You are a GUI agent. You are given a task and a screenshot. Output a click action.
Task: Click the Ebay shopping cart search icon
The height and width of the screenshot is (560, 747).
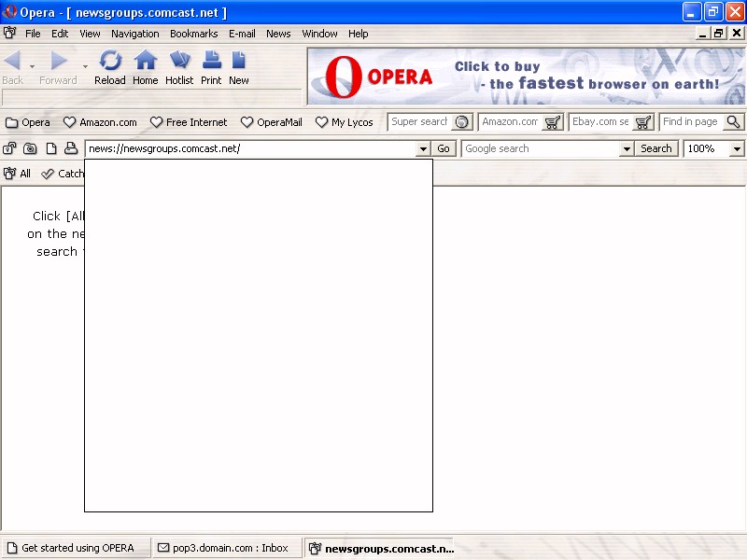pyautogui.click(x=643, y=122)
